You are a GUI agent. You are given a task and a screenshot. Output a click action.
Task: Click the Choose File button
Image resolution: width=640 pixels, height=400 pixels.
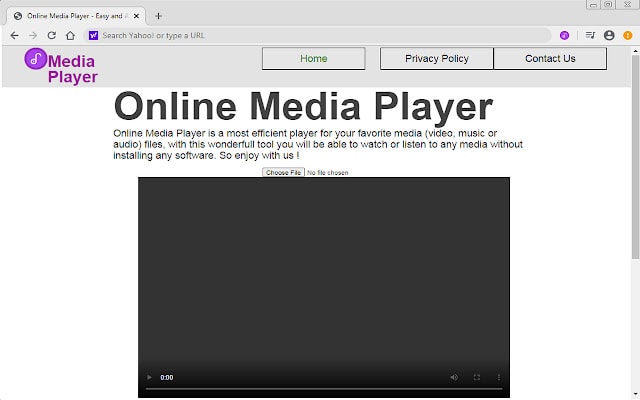pyautogui.click(x=283, y=173)
